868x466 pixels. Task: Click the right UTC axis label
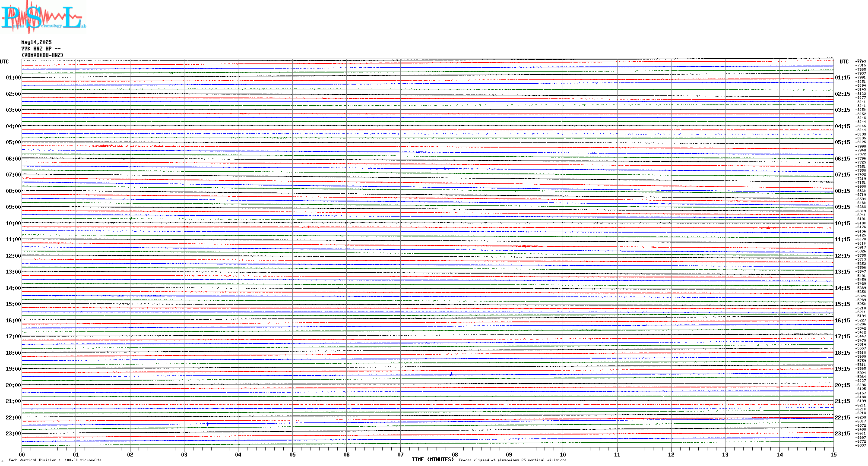coord(844,62)
